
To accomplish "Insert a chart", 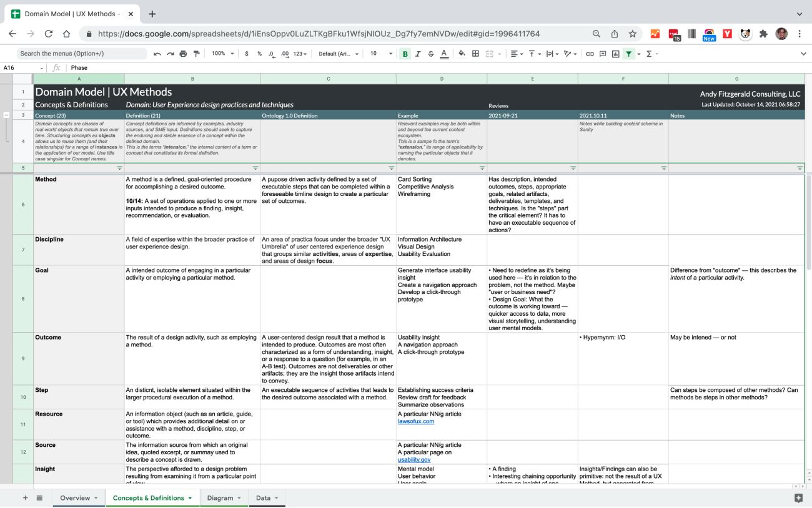I will click(616, 54).
